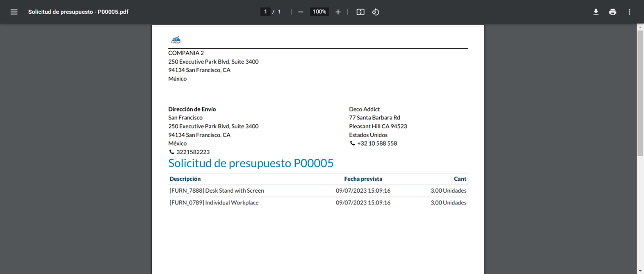Click the Solicitud de presupuesto P00005 heading

pyautogui.click(x=251, y=163)
